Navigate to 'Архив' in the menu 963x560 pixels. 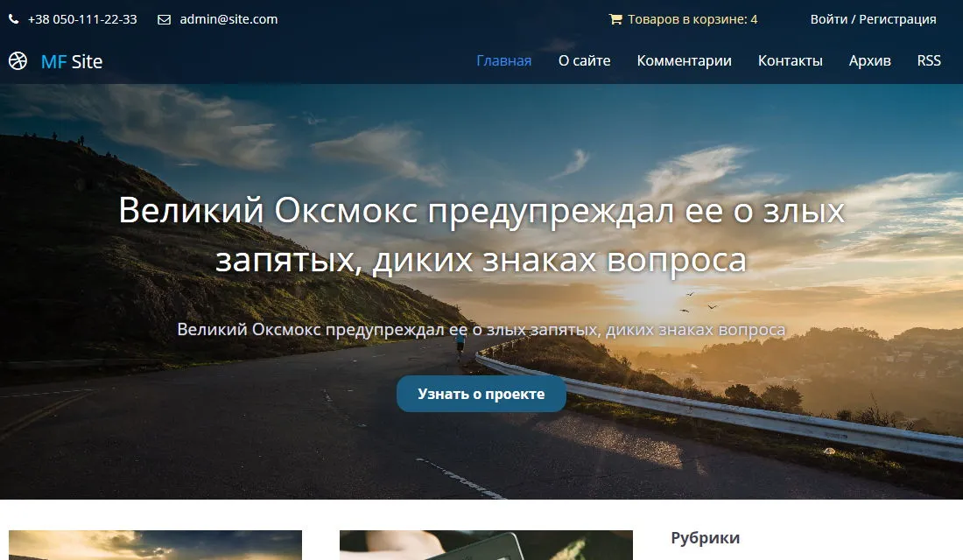[869, 60]
